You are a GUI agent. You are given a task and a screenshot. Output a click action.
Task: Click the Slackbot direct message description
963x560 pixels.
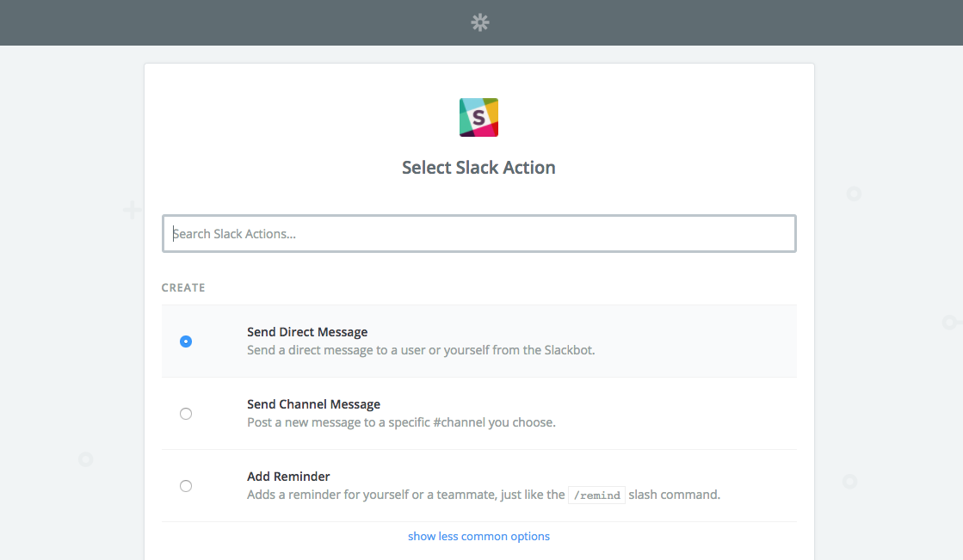point(421,350)
